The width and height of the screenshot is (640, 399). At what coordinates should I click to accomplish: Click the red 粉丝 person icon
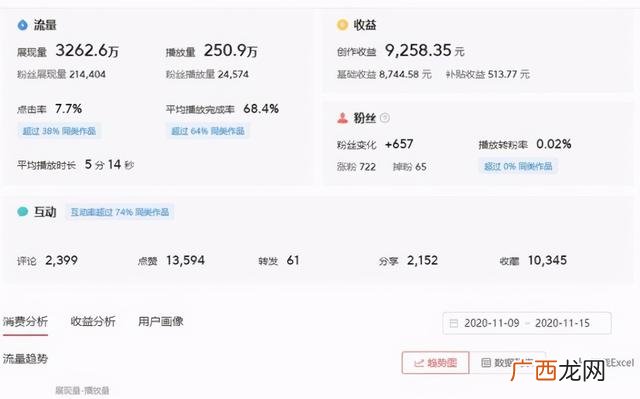[342, 118]
